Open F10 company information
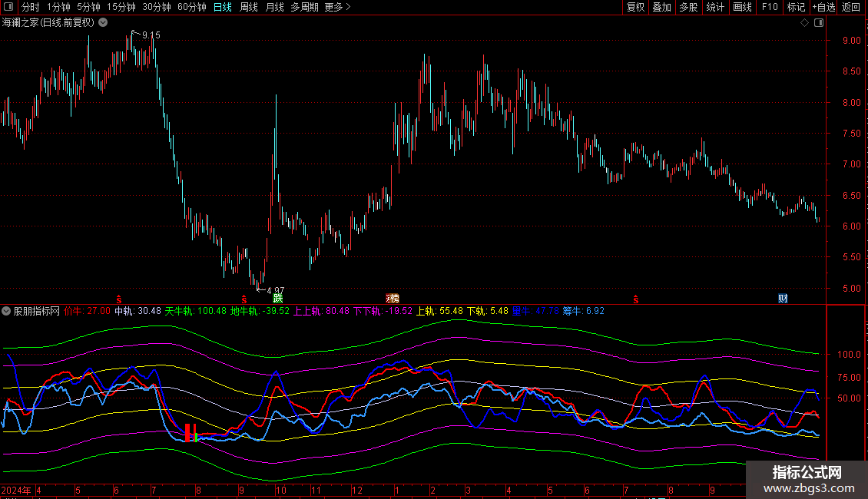This screenshot has width=868, height=499. pyautogui.click(x=769, y=7)
